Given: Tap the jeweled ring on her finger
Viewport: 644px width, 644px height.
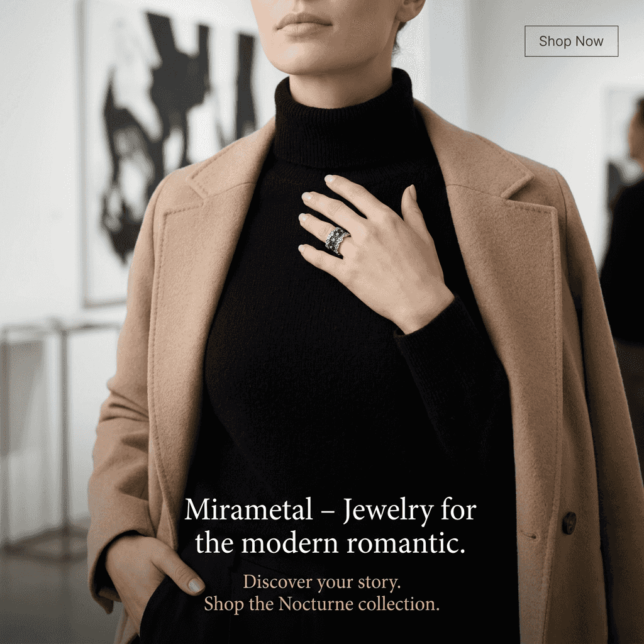Looking at the screenshot, I should coord(337,241).
